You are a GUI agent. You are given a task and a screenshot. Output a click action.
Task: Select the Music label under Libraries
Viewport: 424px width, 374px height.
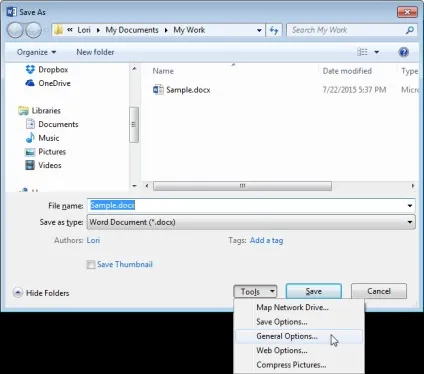pos(49,138)
